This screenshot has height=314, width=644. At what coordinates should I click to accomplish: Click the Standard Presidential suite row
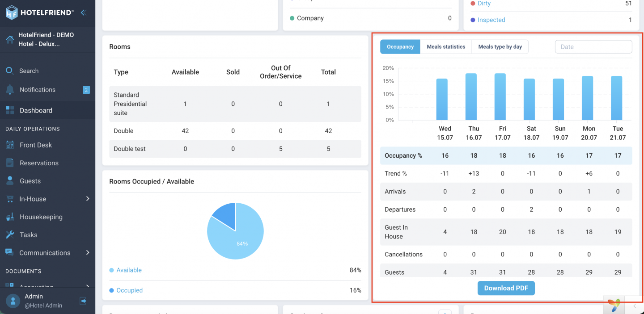(235, 104)
